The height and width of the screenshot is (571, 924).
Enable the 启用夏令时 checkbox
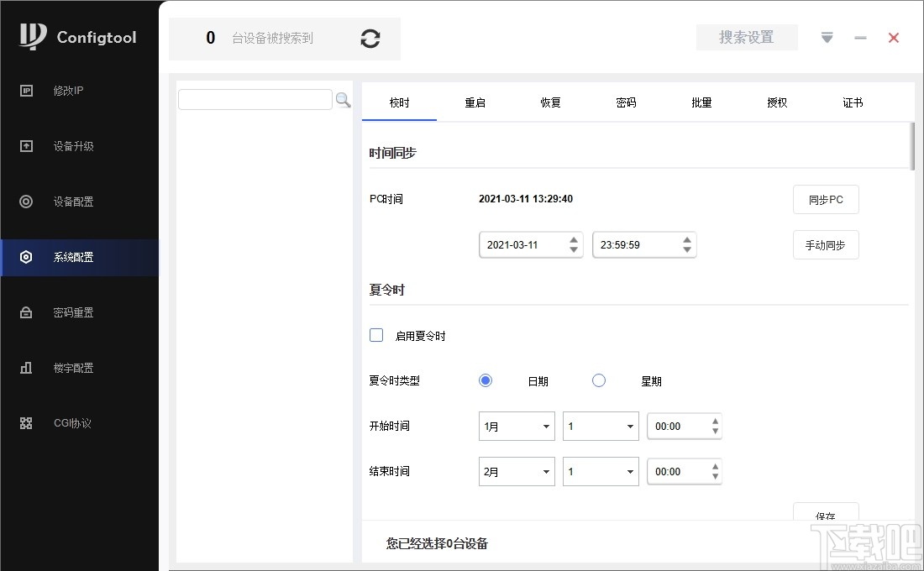pos(376,334)
